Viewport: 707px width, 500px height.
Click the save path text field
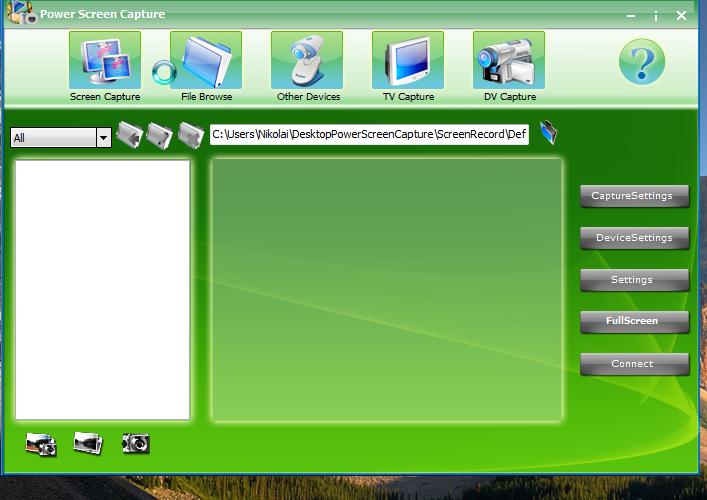369,134
